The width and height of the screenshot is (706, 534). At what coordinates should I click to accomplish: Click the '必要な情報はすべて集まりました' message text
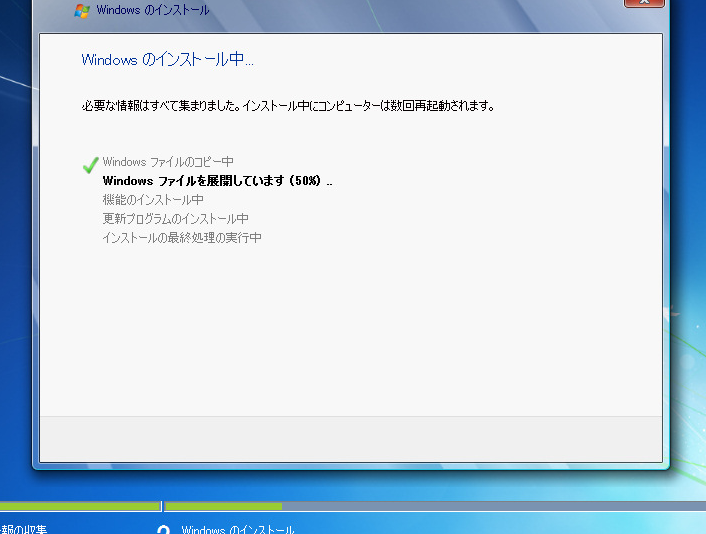click(288, 106)
